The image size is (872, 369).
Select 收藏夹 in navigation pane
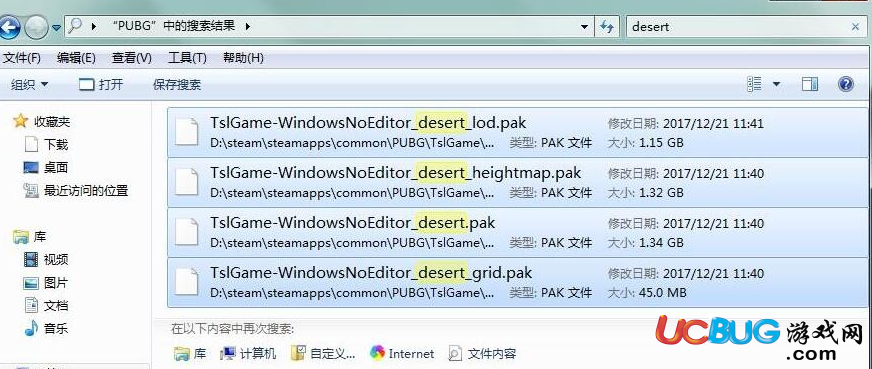[52, 121]
